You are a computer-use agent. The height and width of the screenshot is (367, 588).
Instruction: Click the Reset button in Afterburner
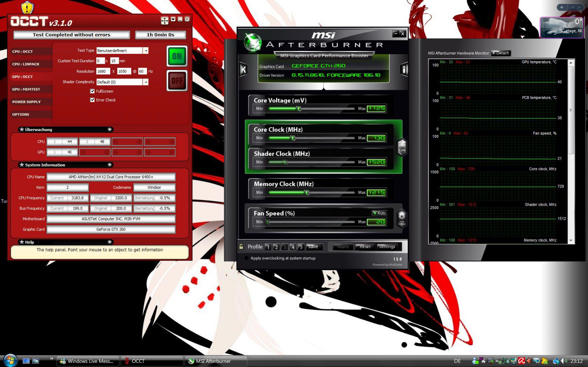(x=365, y=247)
